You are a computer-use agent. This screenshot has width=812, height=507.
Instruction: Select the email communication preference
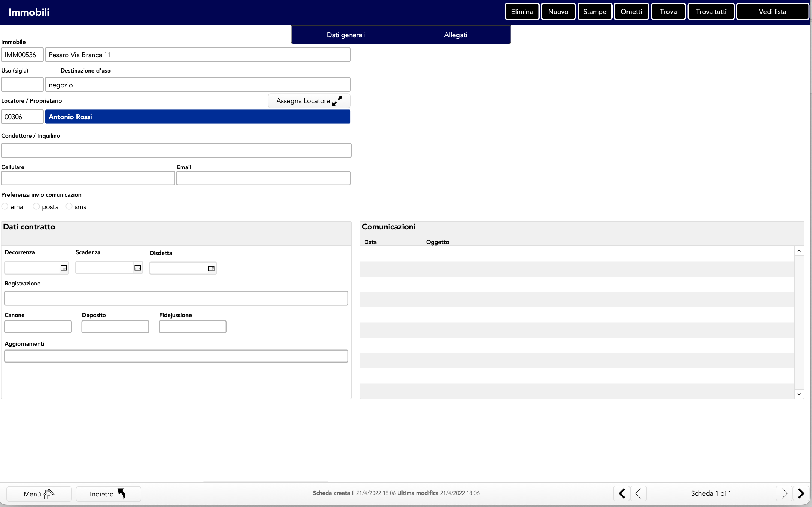(5, 206)
